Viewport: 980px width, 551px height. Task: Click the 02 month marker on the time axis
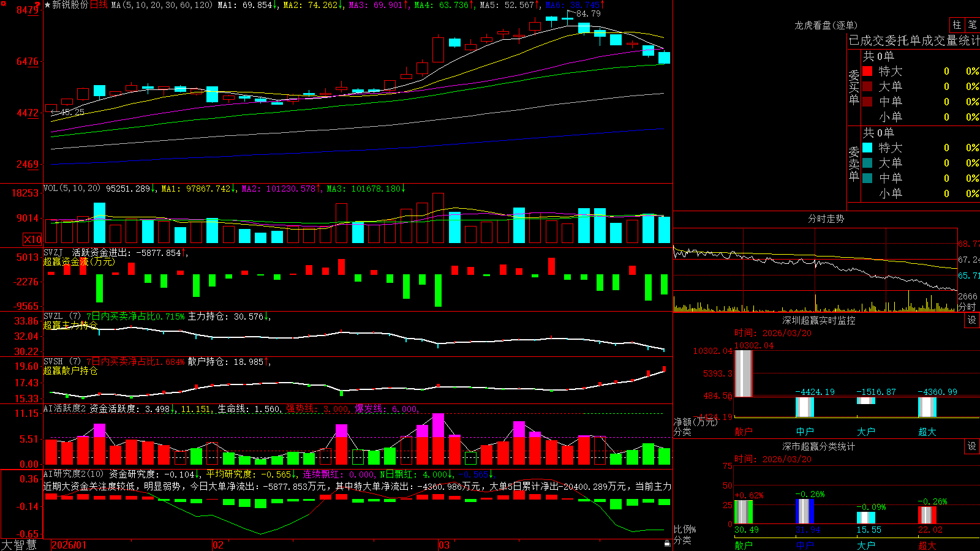tap(218, 545)
